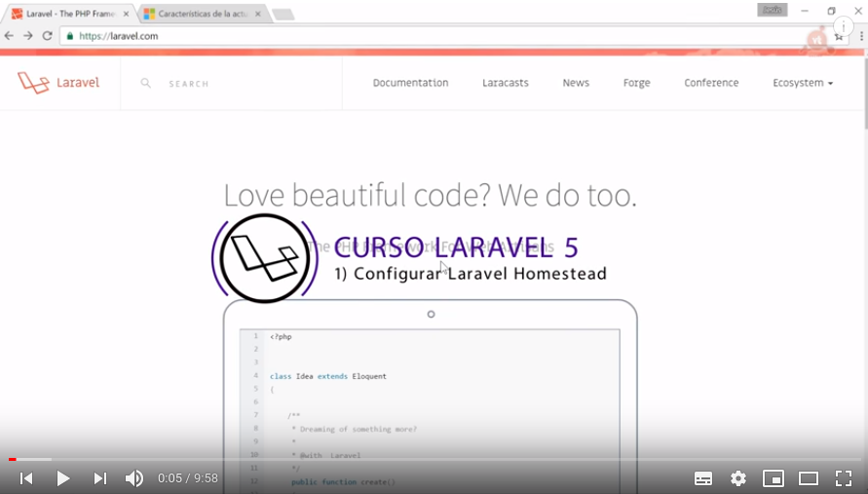This screenshot has width=868, height=494.
Task: Mute the video volume
Action: 134,478
